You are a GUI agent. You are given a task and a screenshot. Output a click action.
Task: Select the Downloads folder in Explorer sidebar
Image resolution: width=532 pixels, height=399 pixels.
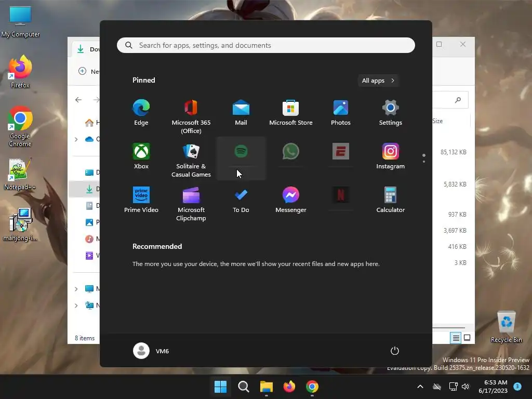click(x=85, y=189)
